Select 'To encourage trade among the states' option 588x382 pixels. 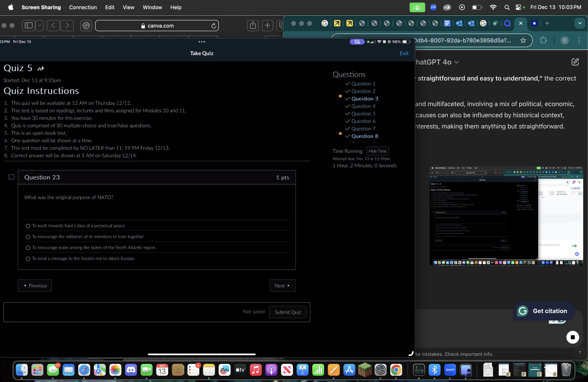[x=28, y=248]
